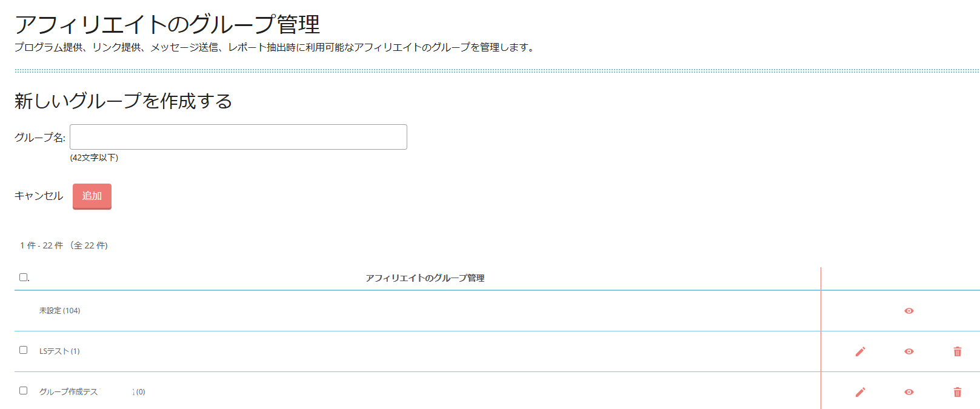
Task: Check the LSテスト row checkbox
Action: pos(24,350)
